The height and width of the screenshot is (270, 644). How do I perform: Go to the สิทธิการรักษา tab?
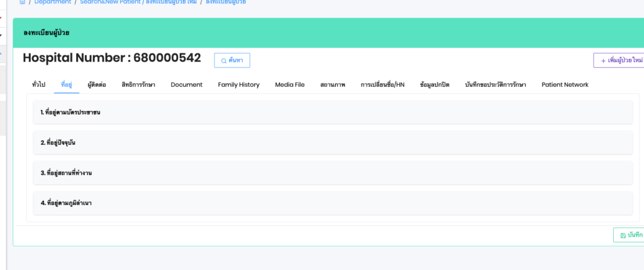138,84
